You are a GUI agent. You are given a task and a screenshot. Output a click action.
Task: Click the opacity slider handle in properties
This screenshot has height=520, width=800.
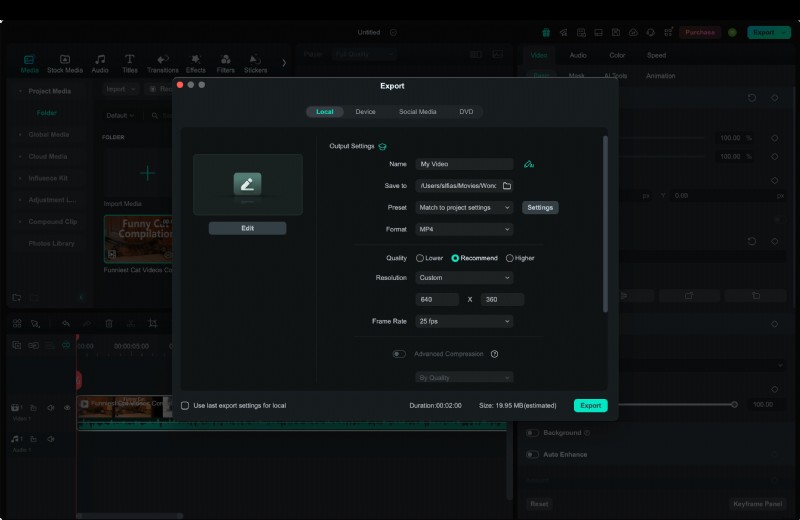pos(734,405)
